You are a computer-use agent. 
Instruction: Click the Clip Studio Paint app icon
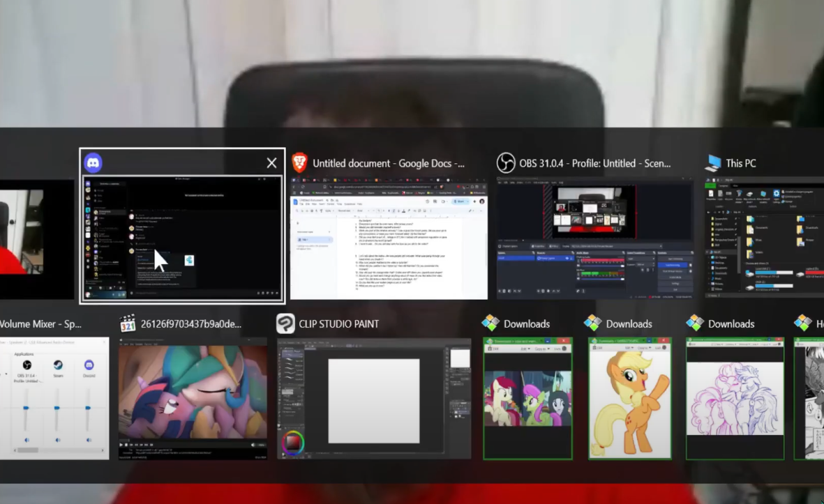[285, 324]
